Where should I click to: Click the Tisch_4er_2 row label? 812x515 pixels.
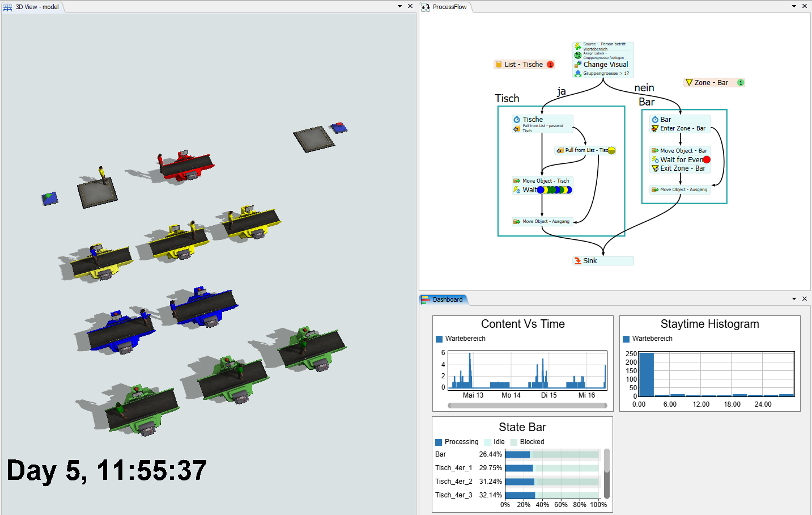point(453,482)
